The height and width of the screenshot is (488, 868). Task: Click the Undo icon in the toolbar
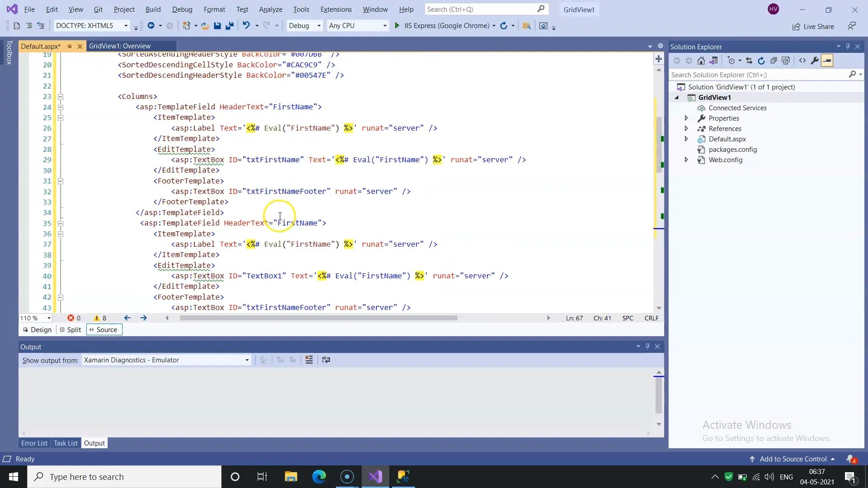[246, 26]
